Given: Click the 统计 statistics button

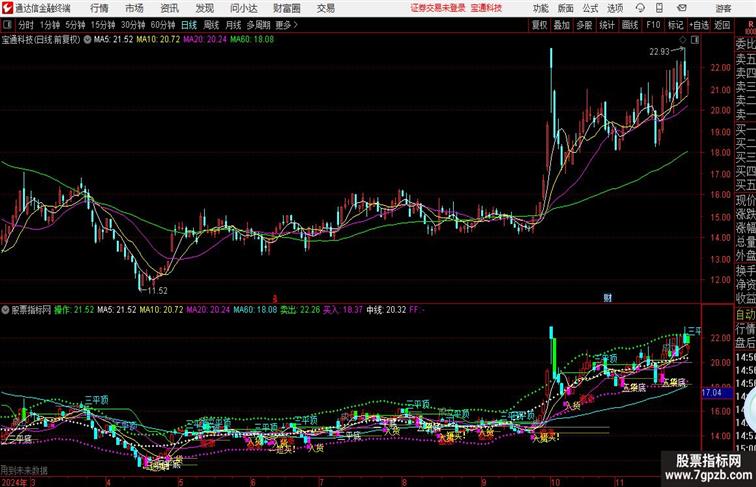Looking at the screenshot, I should [607, 25].
